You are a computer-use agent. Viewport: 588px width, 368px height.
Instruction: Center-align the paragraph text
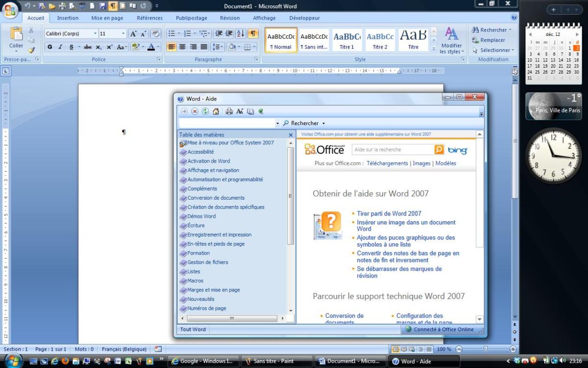pyautogui.click(x=182, y=47)
